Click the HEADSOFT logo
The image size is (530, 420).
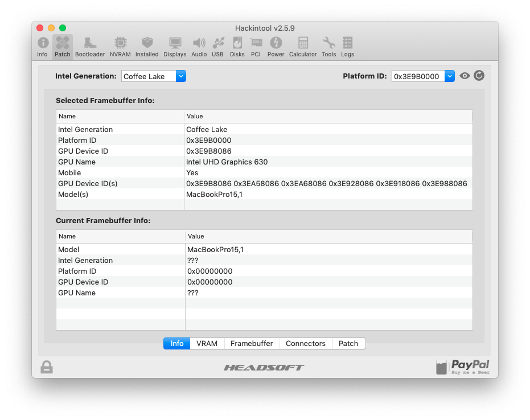click(264, 367)
